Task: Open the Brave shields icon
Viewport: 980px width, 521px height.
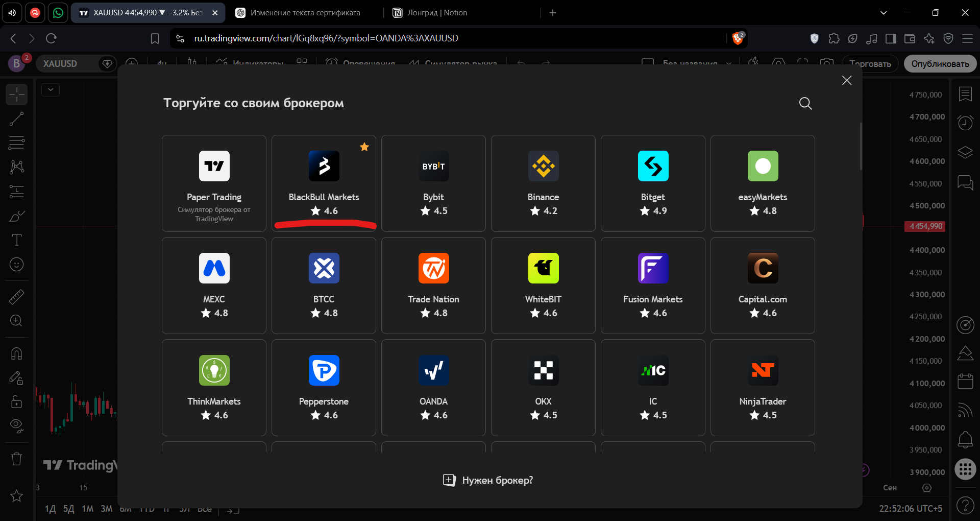Action: pos(738,38)
